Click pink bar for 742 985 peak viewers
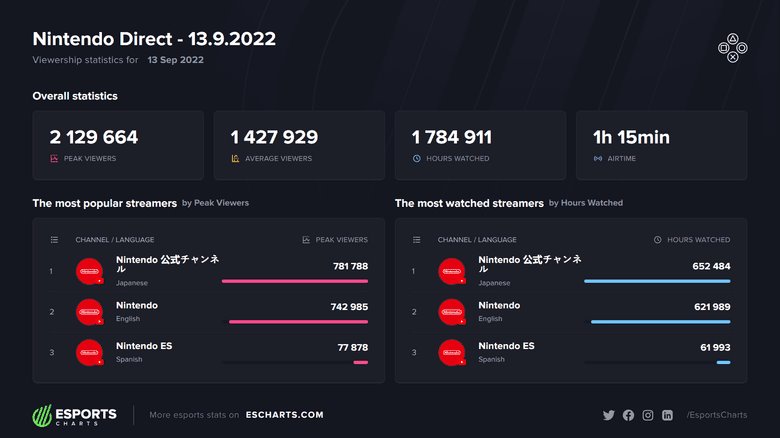This screenshot has height=438, width=780. click(298, 322)
